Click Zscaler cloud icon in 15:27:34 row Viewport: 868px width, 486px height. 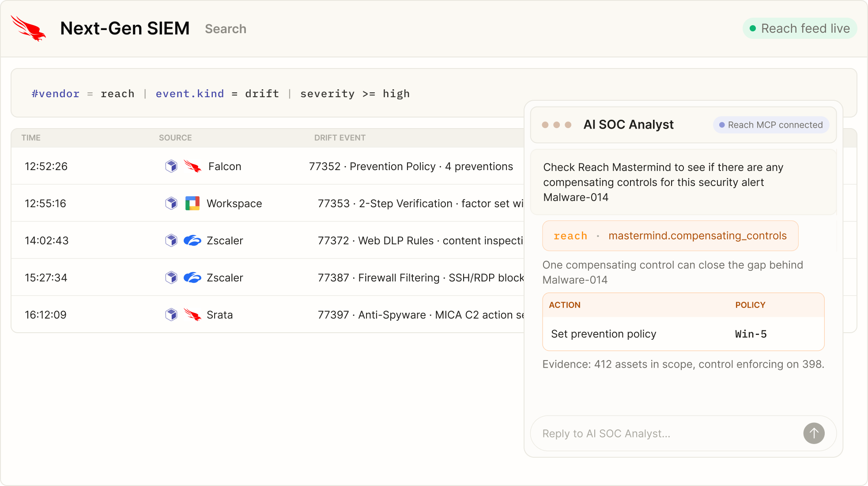pos(192,277)
